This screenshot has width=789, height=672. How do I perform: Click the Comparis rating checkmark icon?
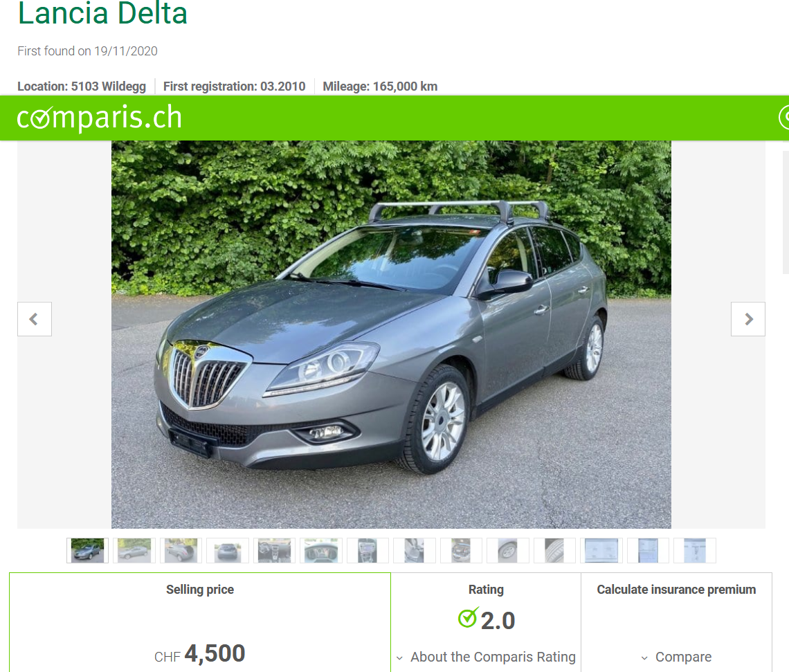click(x=468, y=618)
